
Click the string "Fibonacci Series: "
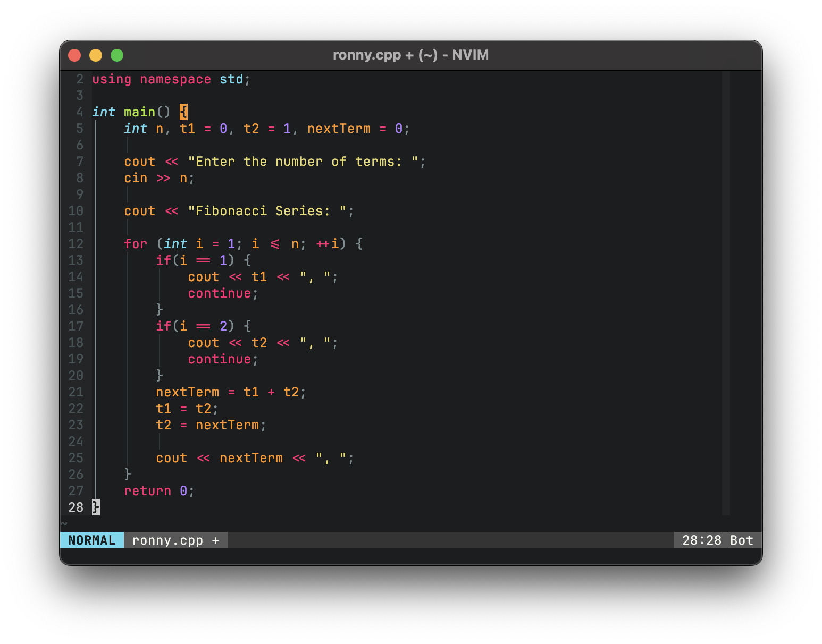pos(267,211)
